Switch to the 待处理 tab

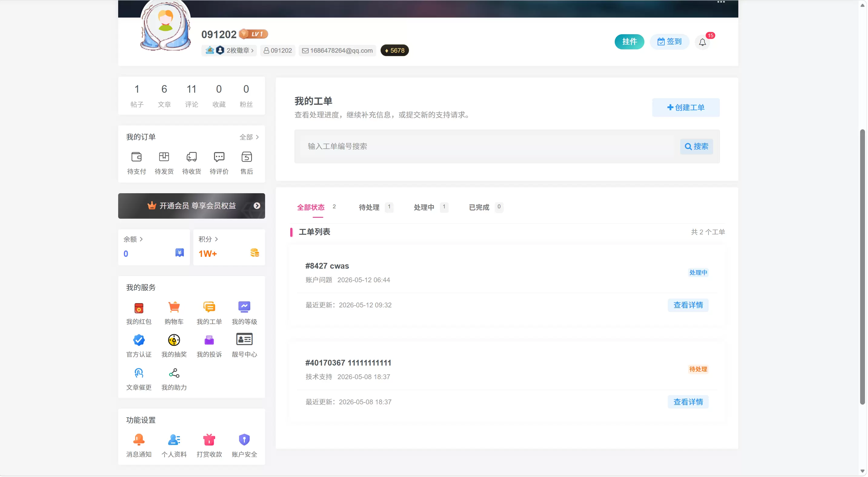pyautogui.click(x=376, y=207)
